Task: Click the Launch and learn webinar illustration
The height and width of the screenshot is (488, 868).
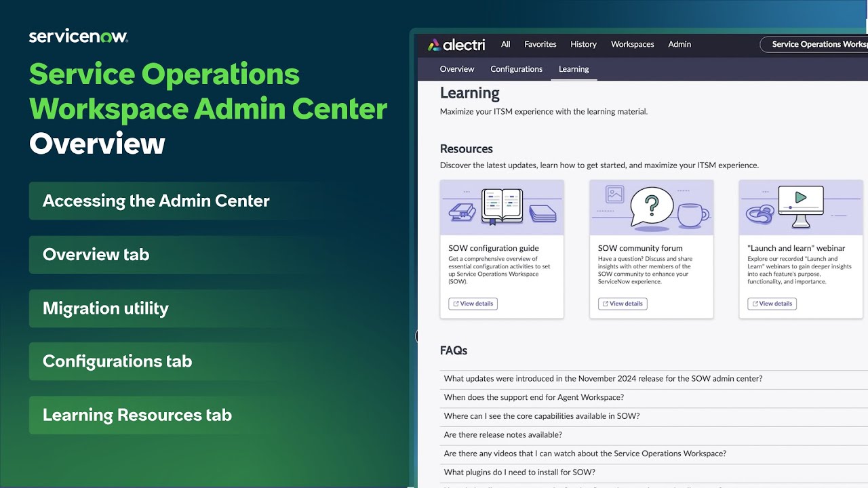Action: coord(801,207)
